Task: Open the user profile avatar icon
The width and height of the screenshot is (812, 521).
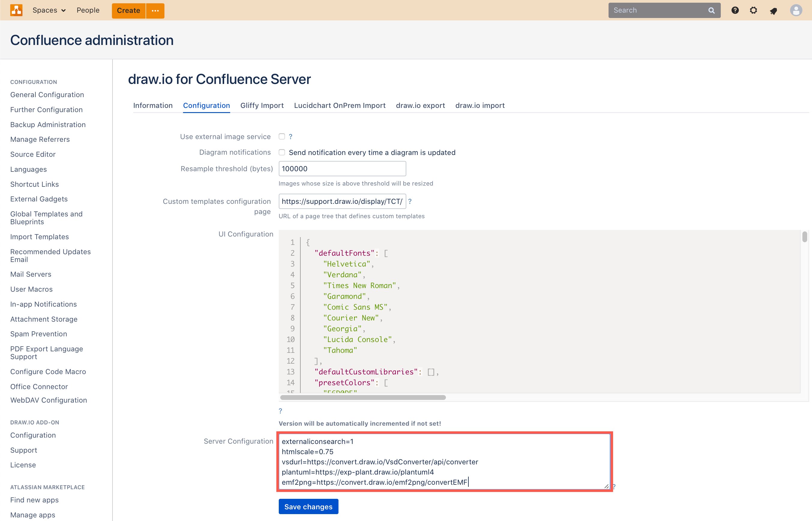Action: (796, 10)
